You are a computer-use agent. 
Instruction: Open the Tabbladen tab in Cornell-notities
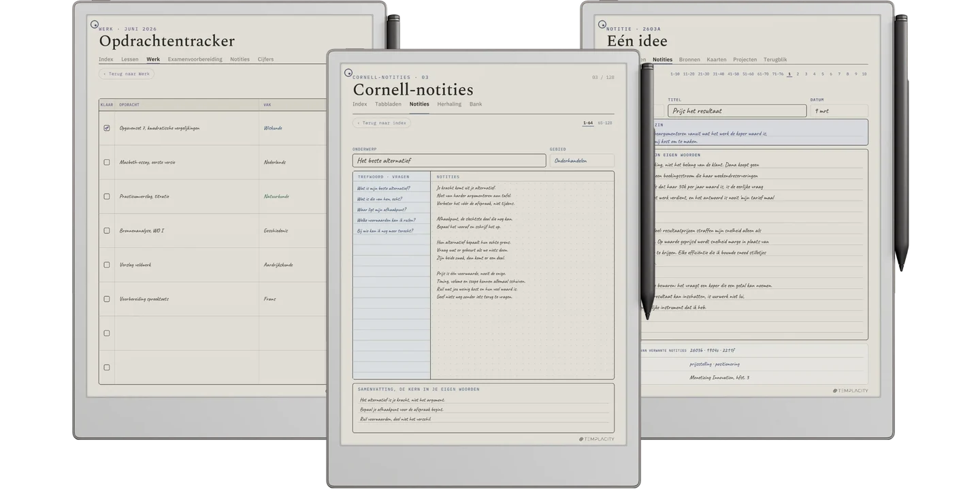tap(388, 104)
